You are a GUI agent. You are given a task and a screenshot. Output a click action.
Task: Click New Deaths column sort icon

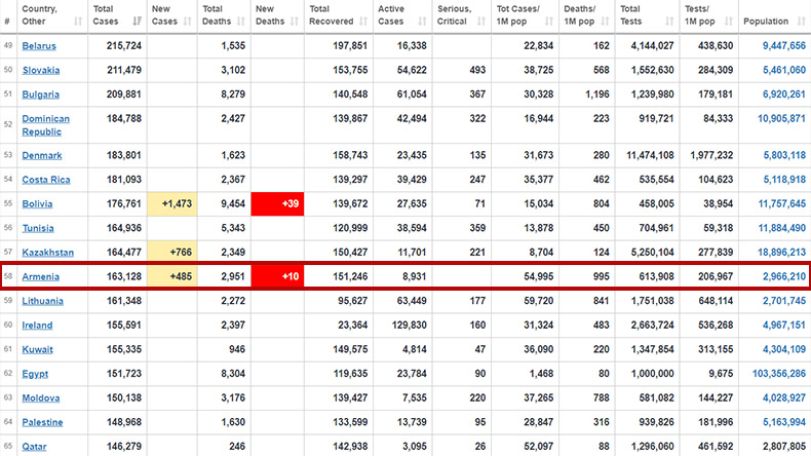click(x=295, y=21)
